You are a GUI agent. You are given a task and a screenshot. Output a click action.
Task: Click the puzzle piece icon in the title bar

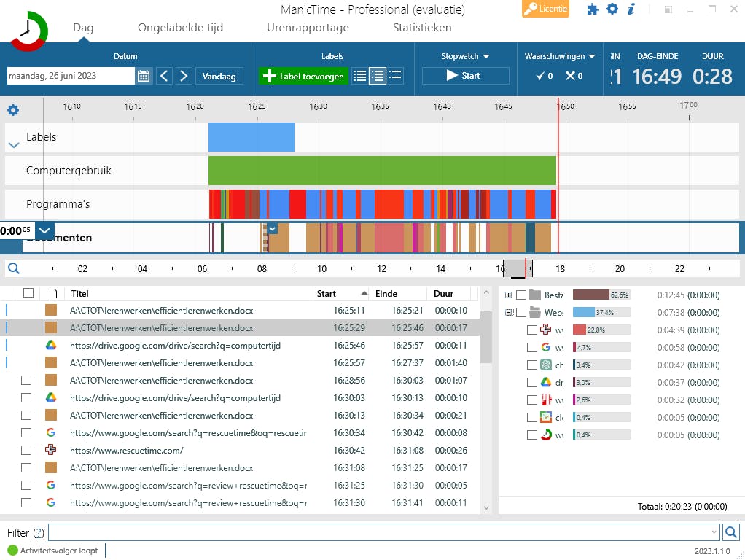[593, 9]
